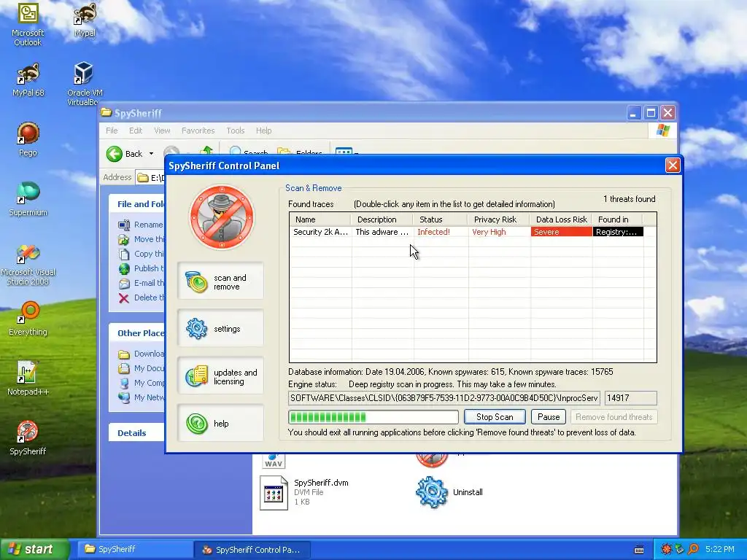Click the Windows start button
Image resolution: width=747 pixels, height=560 pixels.
34,549
